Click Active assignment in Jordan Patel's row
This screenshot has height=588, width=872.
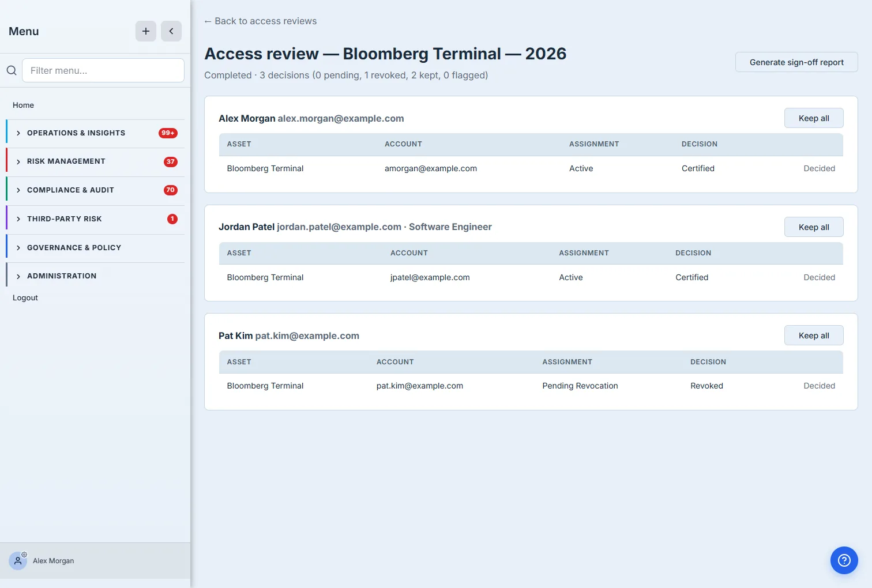(x=571, y=277)
